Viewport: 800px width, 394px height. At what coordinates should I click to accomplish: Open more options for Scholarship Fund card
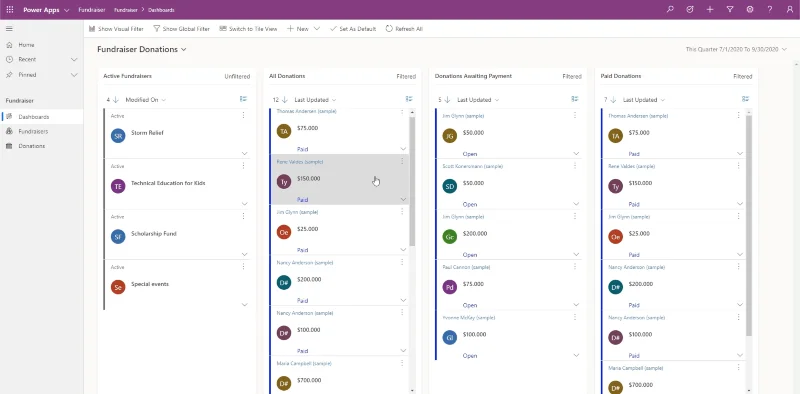[x=243, y=216]
